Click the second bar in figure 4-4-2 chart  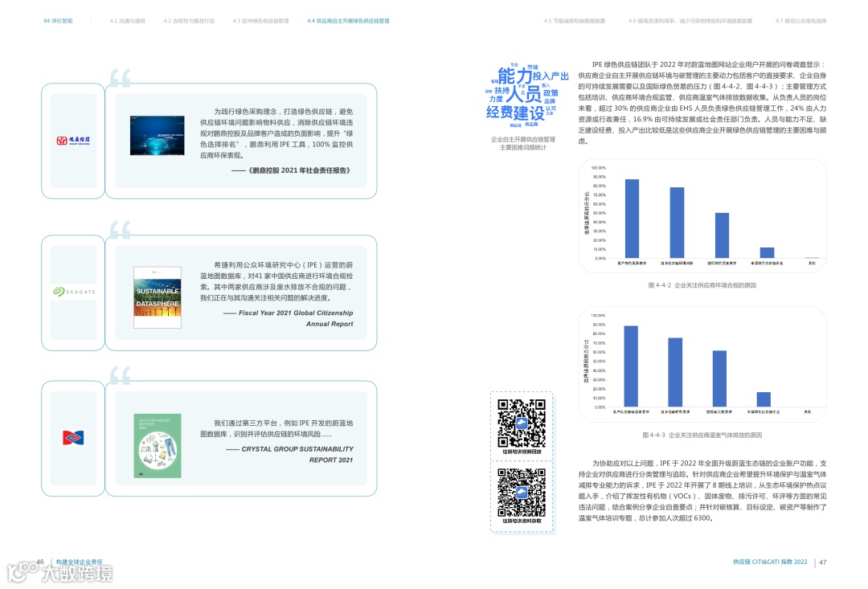pyautogui.click(x=677, y=223)
